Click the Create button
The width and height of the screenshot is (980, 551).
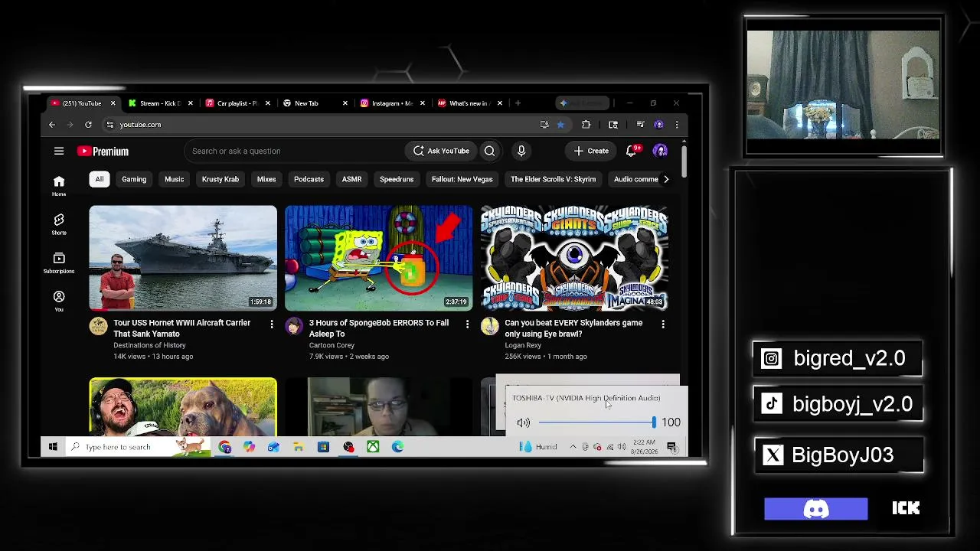[x=591, y=151]
